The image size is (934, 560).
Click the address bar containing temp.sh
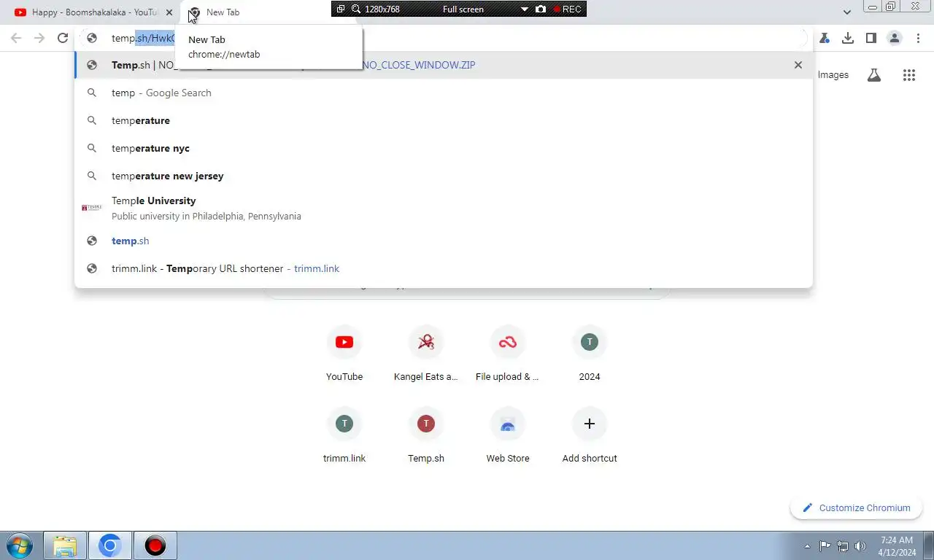[x=444, y=38]
